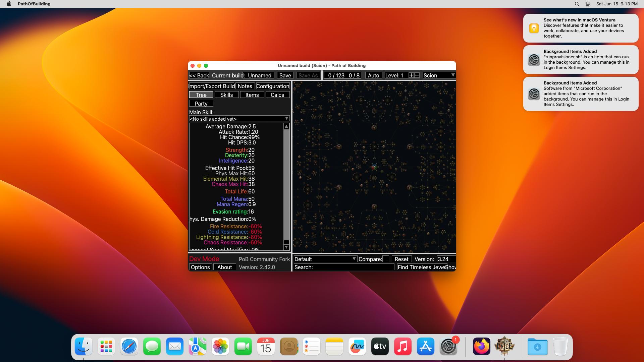Launch Firefox from the dock
The width and height of the screenshot is (644, 362).
click(482, 346)
